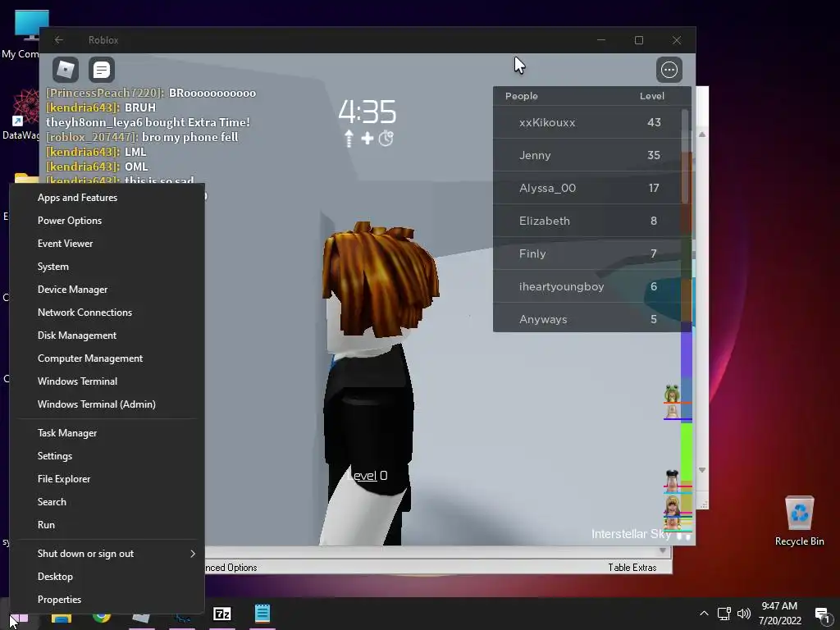Click the plus icon under the timer
Viewport: 840px width, 630px height.
[x=367, y=139]
